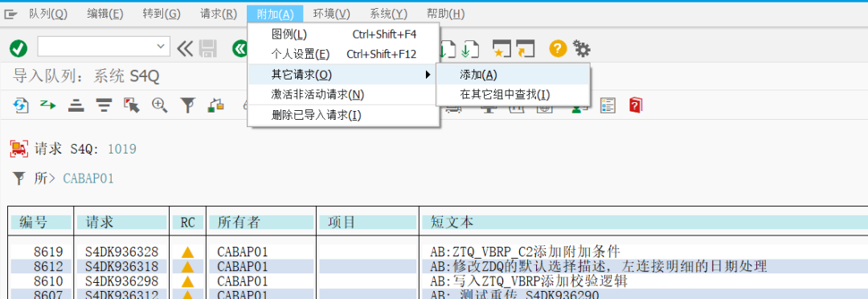Collapse the command field using double-chevron icon

[186, 49]
